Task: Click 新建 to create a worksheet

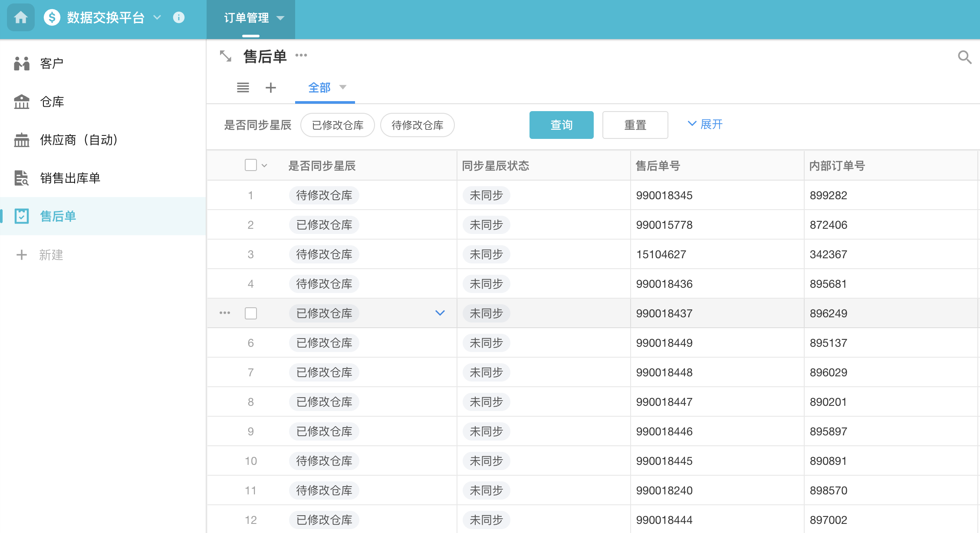Action: [51, 255]
